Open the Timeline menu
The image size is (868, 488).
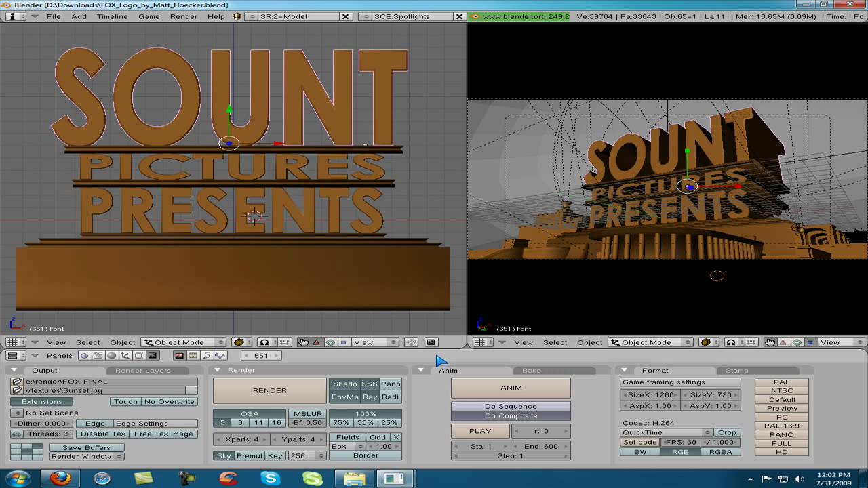point(113,16)
